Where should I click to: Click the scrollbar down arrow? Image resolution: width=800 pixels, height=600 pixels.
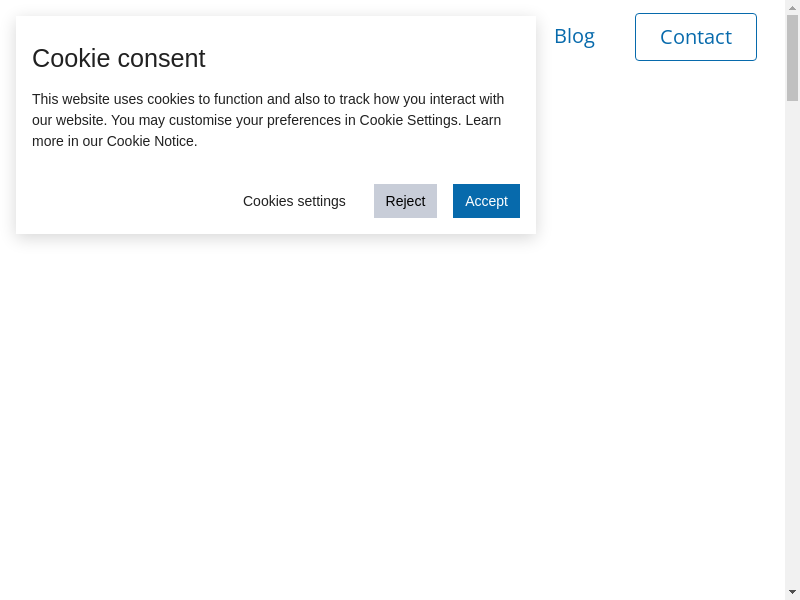pos(792,592)
